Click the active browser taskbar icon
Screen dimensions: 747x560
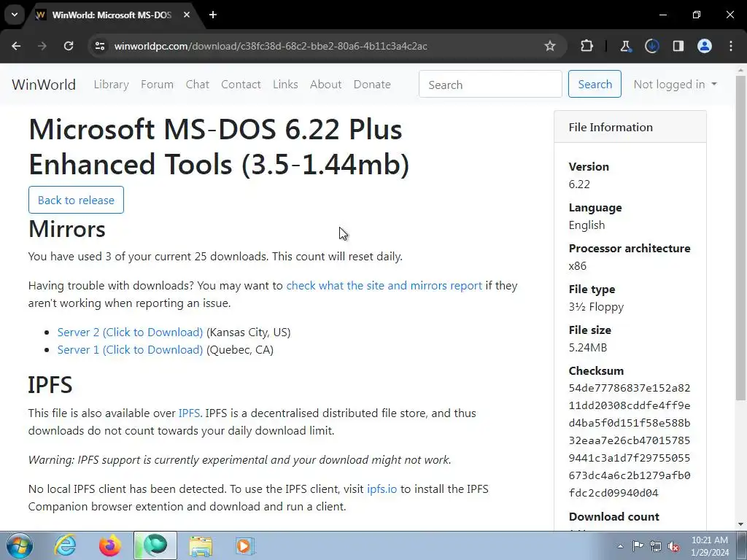(x=155, y=545)
